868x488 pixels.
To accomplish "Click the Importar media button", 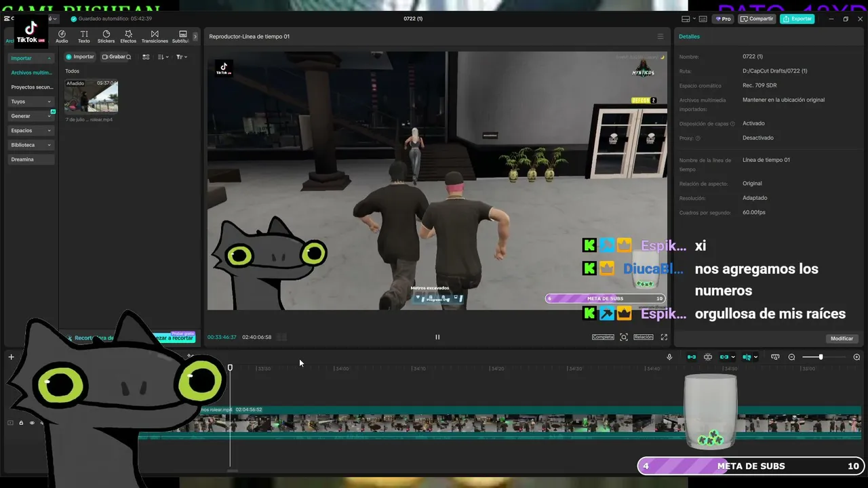I will 80,57.
